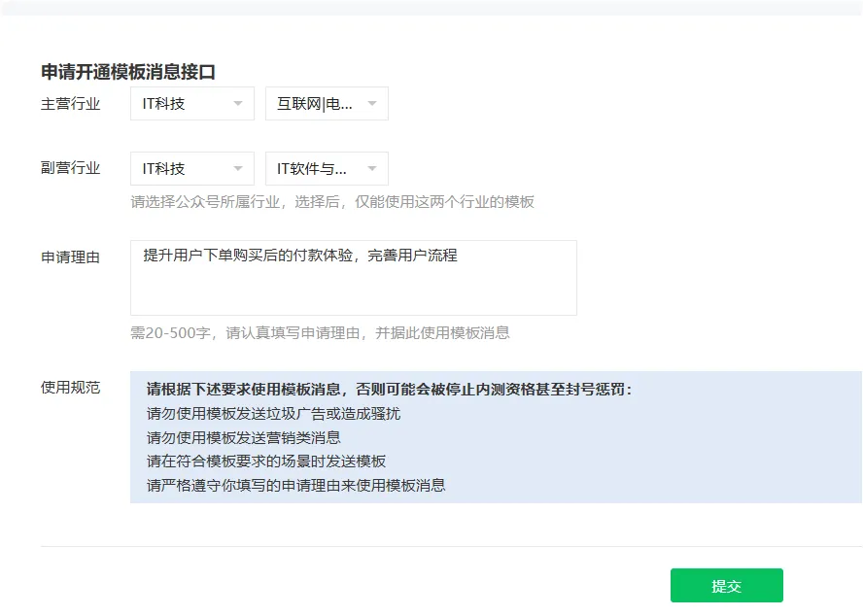This screenshot has height=616, width=863.
Task: Click the arrow icon beside 互联网|电...
Action: click(372, 104)
